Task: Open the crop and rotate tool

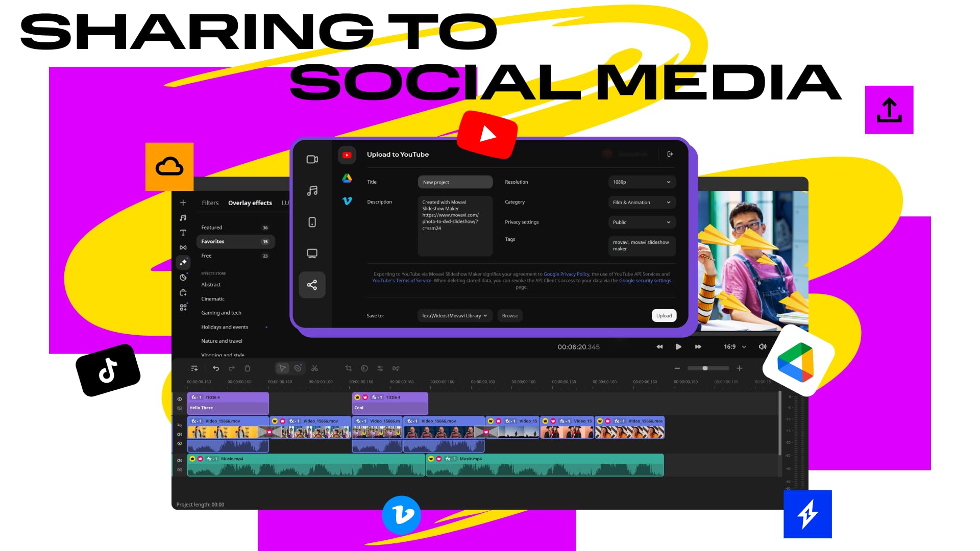Action: [x=349, y=368]
